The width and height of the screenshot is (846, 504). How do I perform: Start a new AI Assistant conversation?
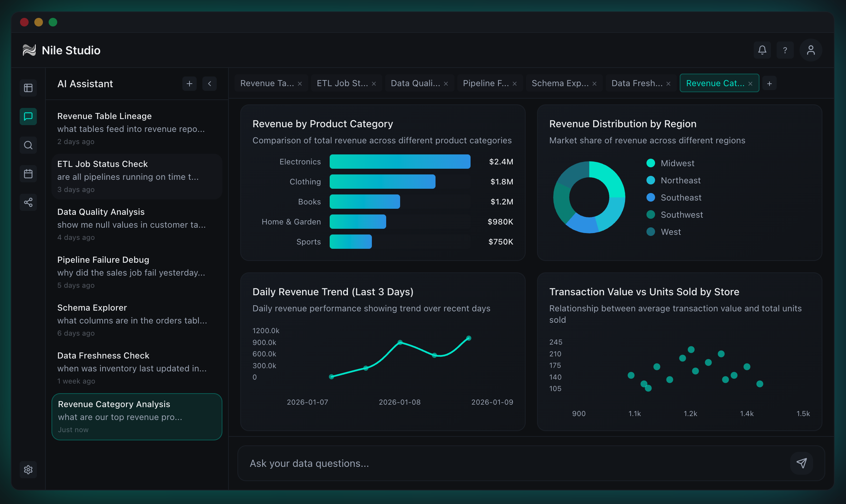coord(189,83)
